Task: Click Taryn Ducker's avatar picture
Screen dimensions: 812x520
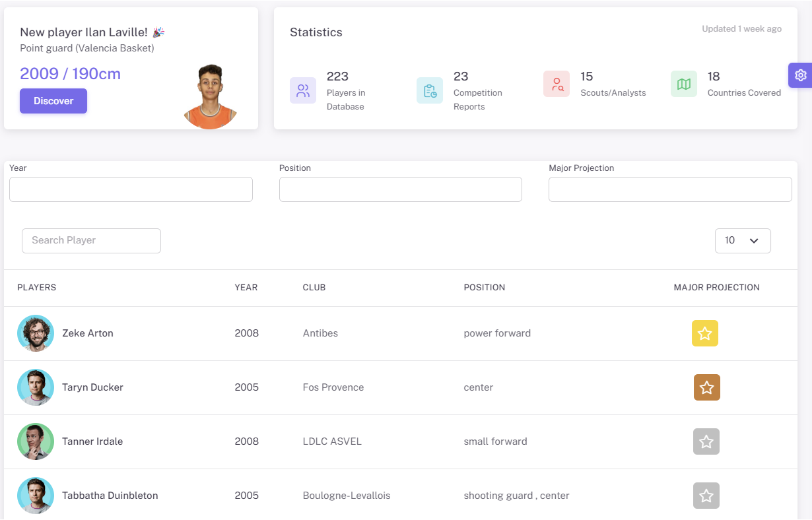Action: tap(36, 387)
